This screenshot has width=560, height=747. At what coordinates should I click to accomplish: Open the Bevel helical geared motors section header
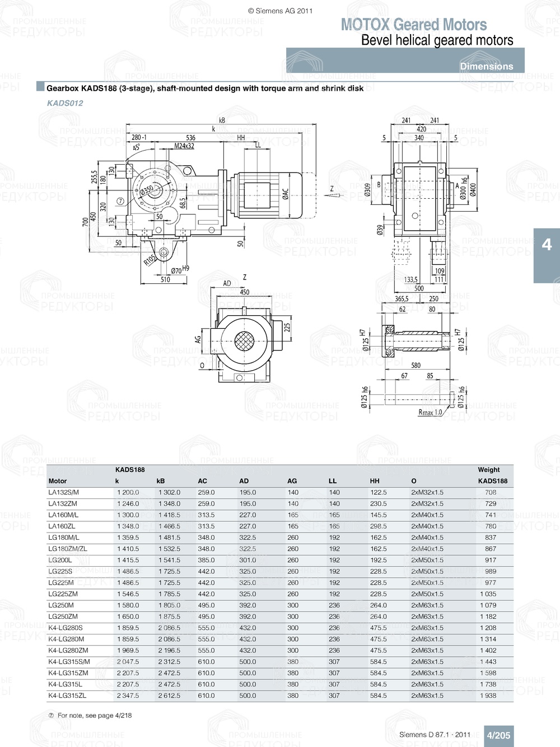(x=438, y=40)
